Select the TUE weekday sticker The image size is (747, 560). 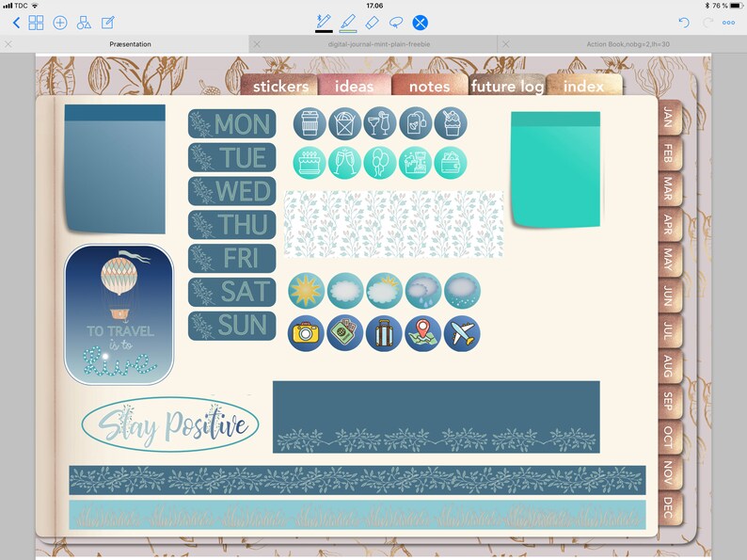232,157
